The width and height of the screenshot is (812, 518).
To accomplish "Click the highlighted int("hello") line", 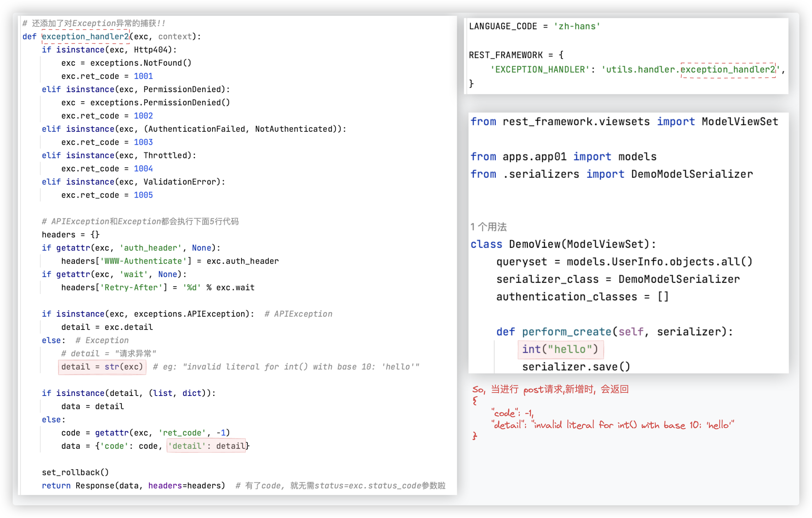I will (x=560, y=349).
